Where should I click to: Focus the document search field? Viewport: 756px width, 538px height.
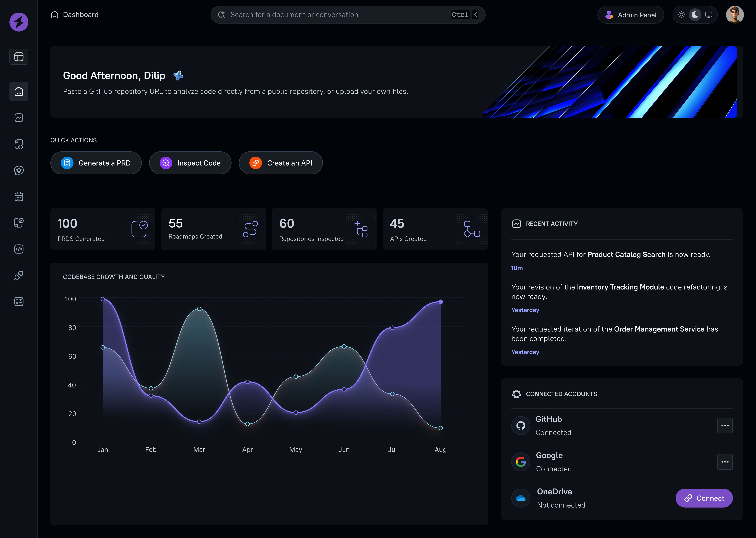338,15
